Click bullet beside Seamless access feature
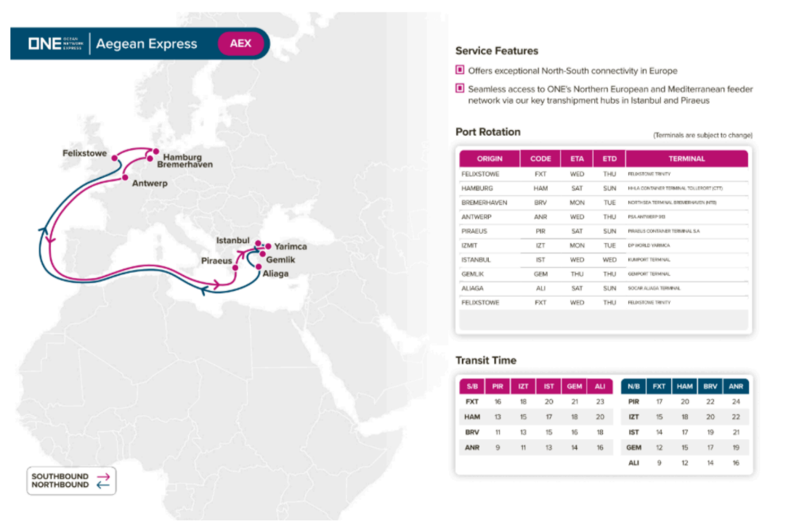Viewport: 791px width, 532px height. coord(459,89)
